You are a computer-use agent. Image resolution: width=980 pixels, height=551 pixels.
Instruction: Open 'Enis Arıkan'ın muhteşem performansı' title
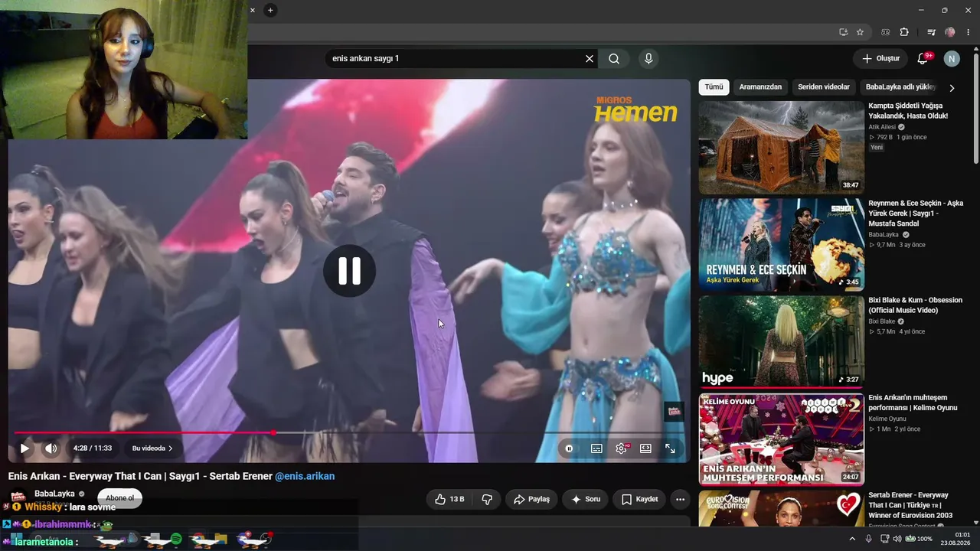[913, 403]
